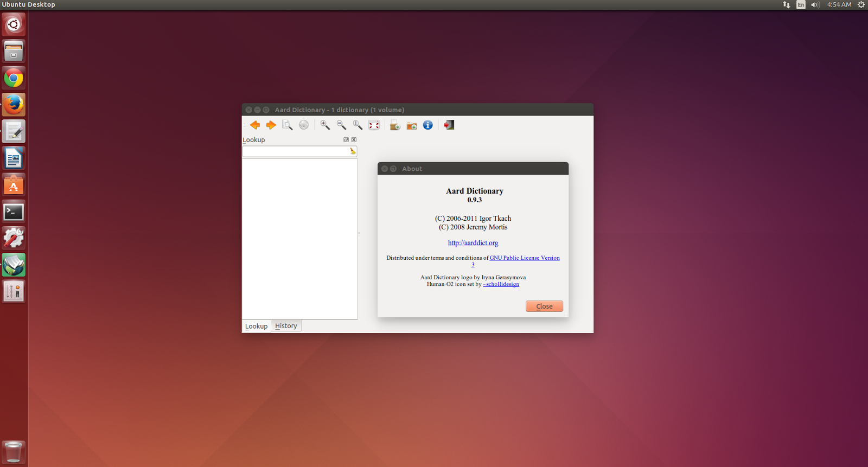Screen dimensions: 868x467
Task: Zoom in on the article text
Action: [x=325, y=125]
